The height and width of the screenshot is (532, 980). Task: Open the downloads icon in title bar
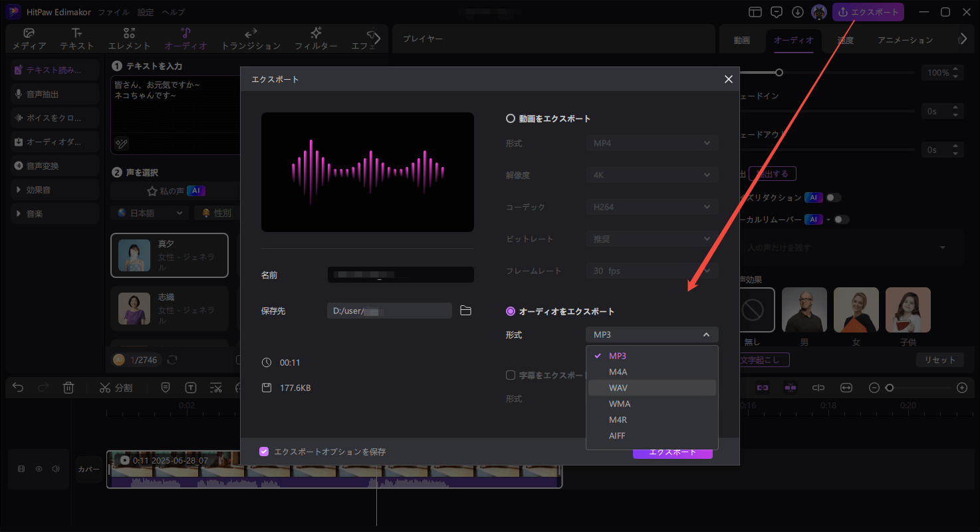[x=798, y=12]
